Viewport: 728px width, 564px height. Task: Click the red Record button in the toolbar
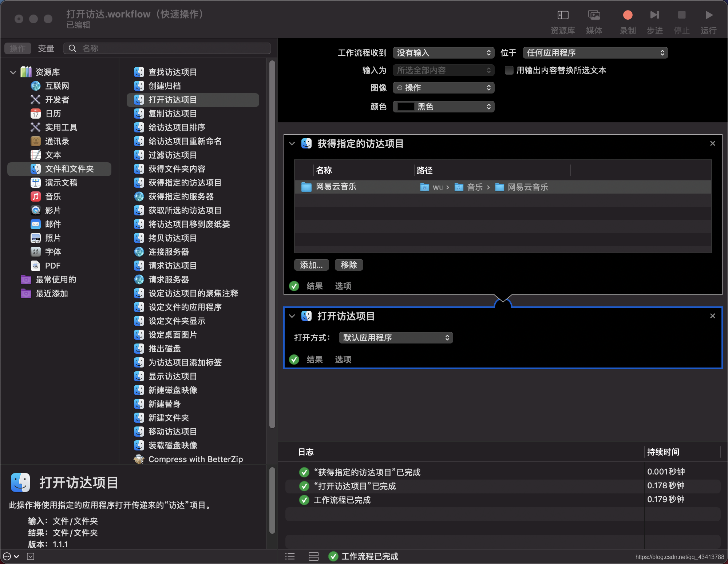pyautogui.click(x=628, y=15)
